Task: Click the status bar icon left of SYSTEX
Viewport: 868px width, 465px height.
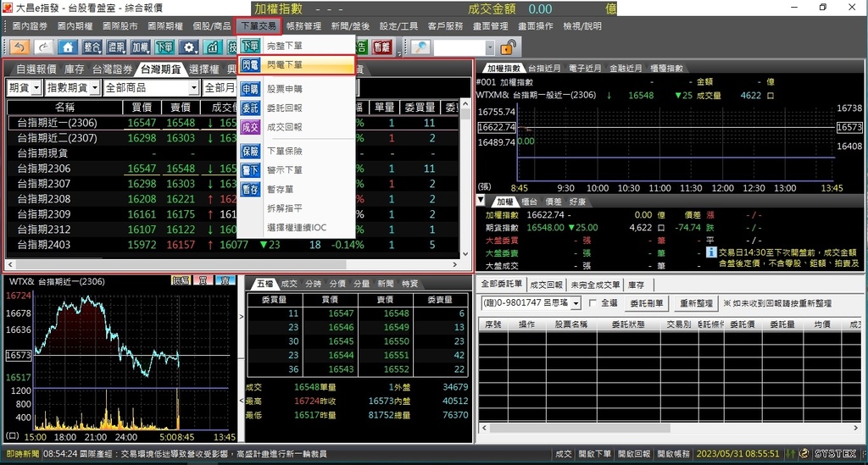Action: tap(804, 454)
